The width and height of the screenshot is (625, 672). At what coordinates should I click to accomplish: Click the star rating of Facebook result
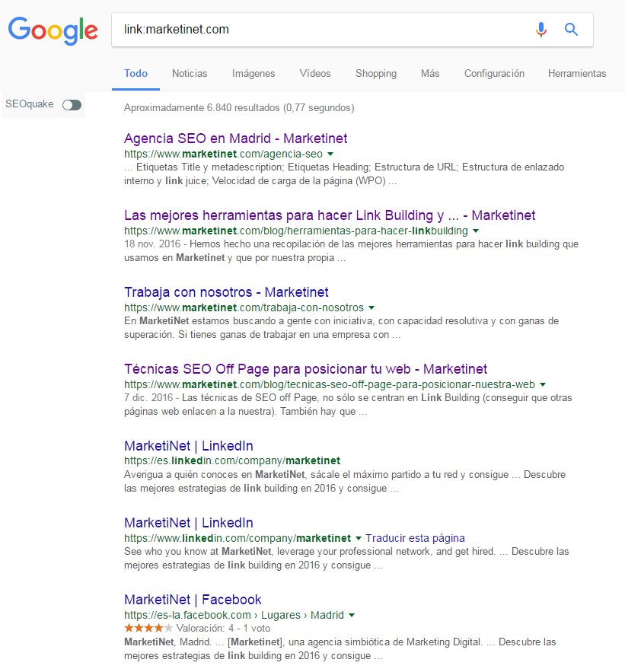click(148, 629)
